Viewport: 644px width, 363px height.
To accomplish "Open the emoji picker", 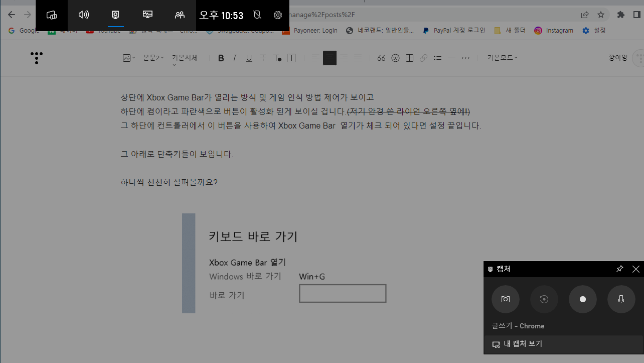I will (395, 58).
